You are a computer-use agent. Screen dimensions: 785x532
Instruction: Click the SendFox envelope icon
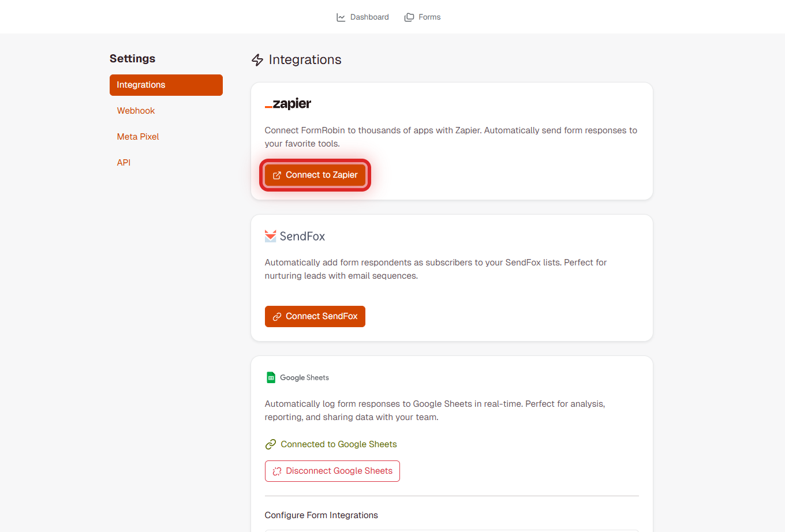270,235
